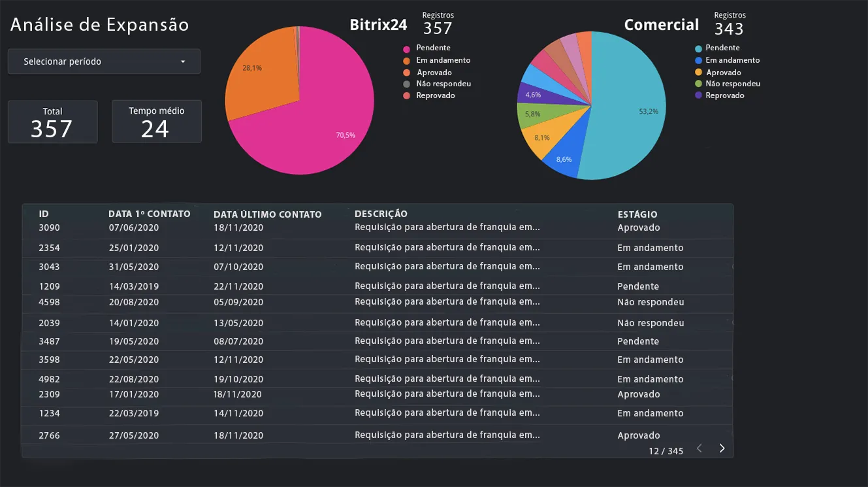Click ID cell 3090
The image size is (868, 487).
coord(49,227)
